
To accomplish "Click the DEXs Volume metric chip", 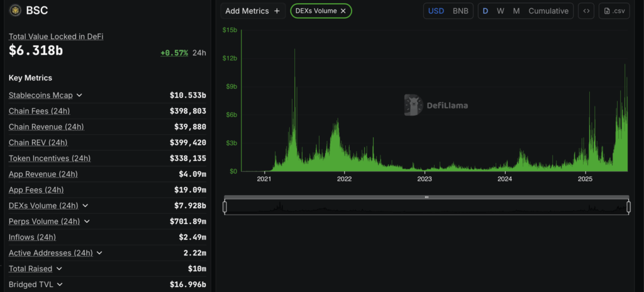I will 321,11.
